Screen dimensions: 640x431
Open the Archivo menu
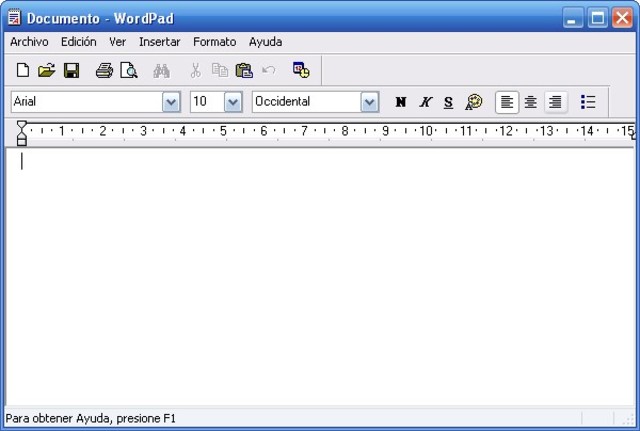[29, 42]
